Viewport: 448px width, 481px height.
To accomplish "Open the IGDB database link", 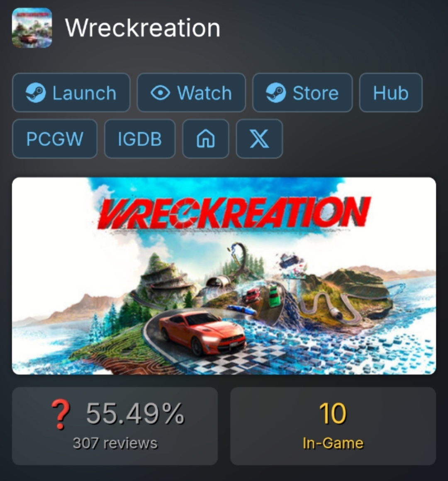I will point(140,138).
